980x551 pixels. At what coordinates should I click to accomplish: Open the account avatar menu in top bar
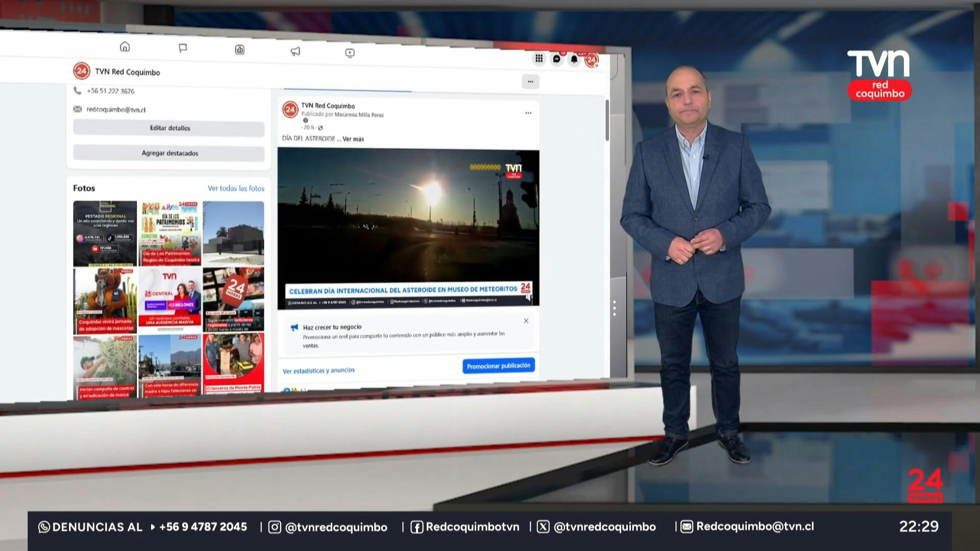(591, 60)
